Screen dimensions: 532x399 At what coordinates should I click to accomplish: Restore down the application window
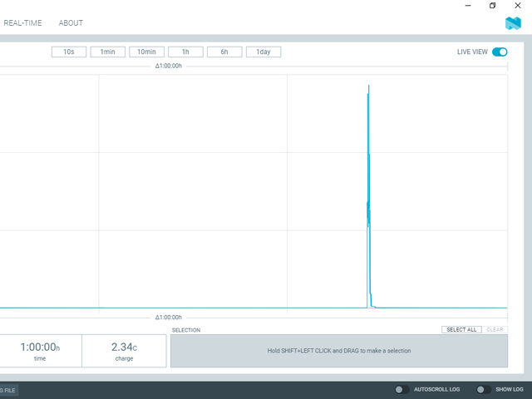[492, 6]
